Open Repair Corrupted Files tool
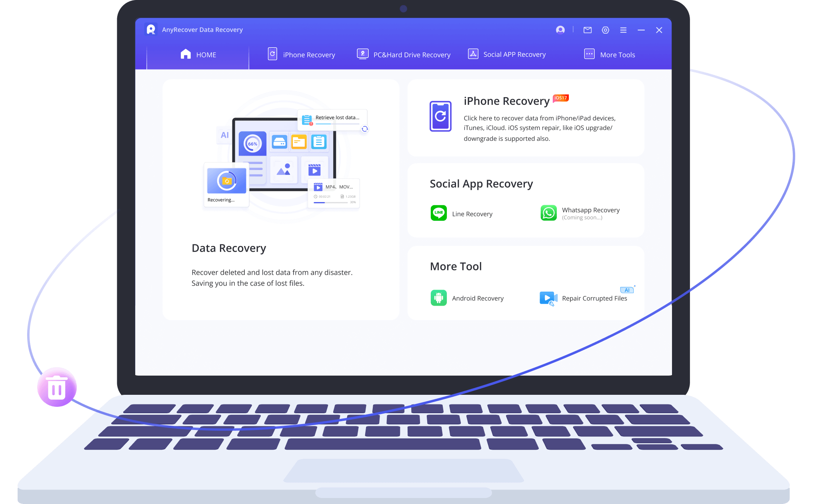Screen dimensions: 834x504 (x=594, y=298)
